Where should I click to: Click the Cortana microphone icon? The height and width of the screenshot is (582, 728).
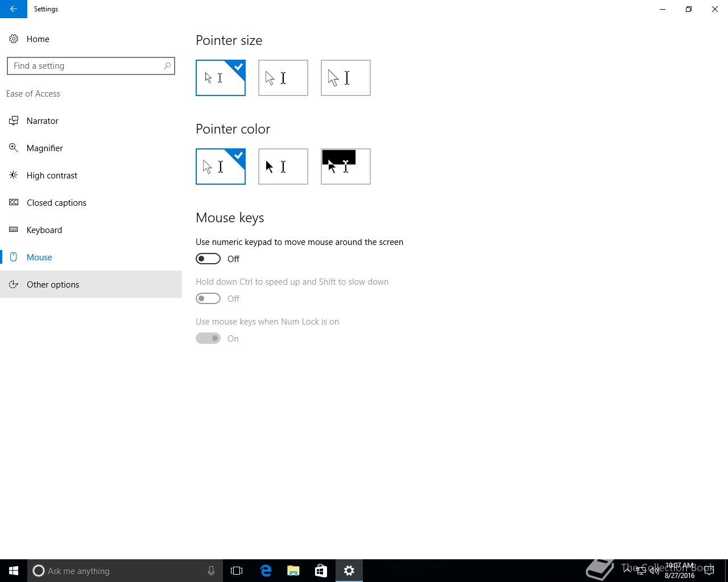211,571
